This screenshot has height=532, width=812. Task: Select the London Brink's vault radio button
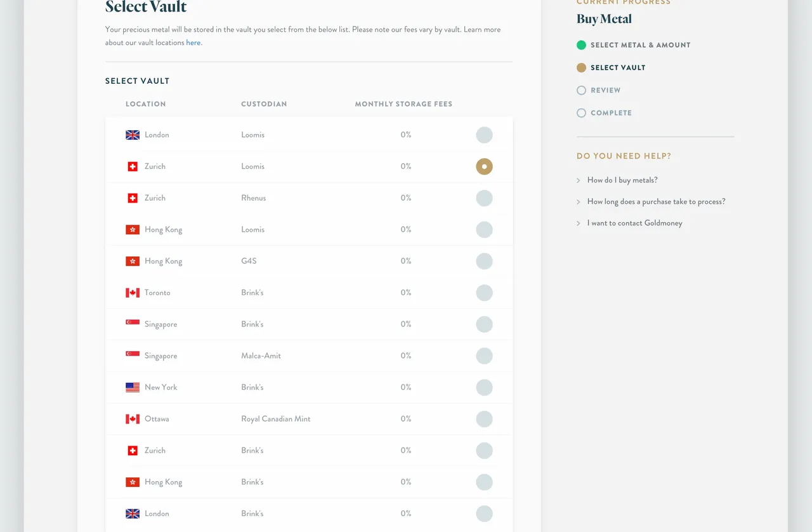coord(484,514)
